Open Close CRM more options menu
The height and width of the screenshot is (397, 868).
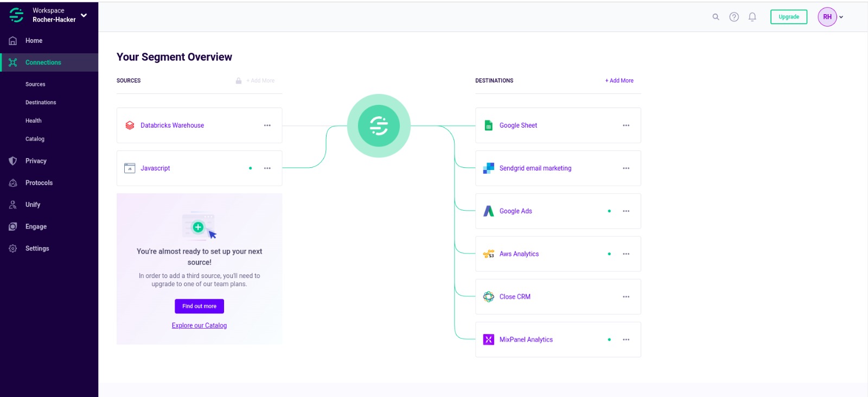(626, 297)
